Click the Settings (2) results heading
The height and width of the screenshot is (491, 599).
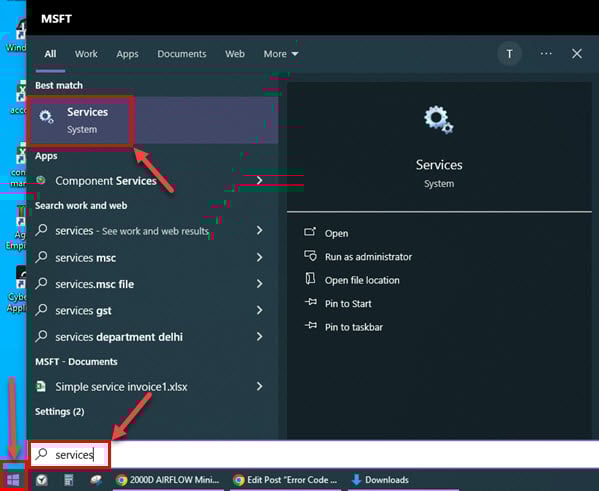[60, 412]
